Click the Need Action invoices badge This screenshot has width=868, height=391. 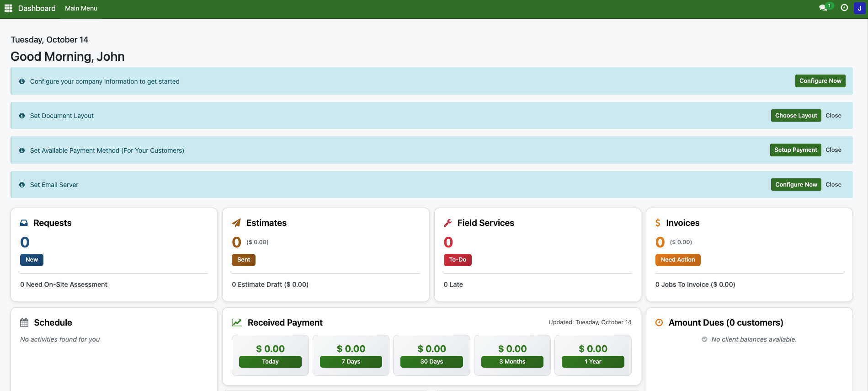[677, 260]
